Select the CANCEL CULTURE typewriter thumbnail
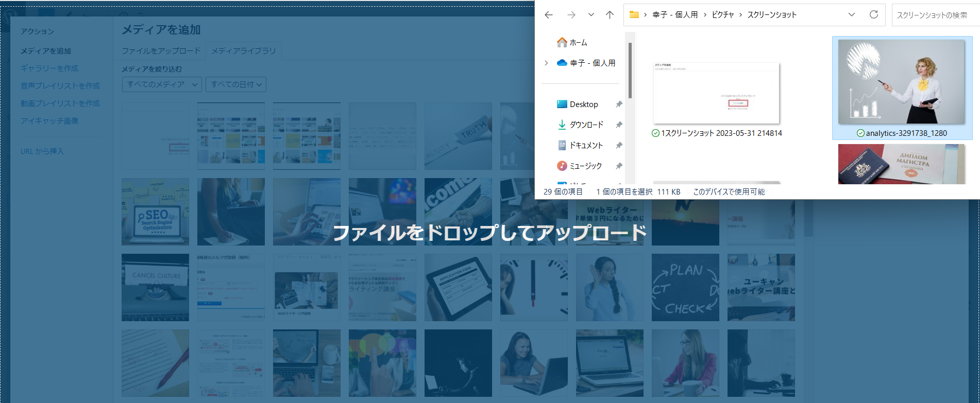 point(155,287)
